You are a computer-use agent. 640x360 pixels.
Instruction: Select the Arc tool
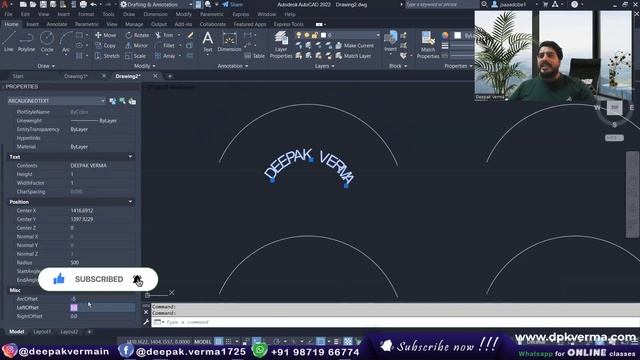point(66,42)
